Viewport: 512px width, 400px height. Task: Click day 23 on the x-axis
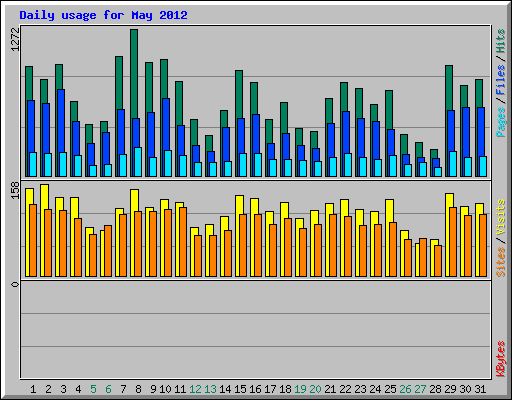click(360, 389)
